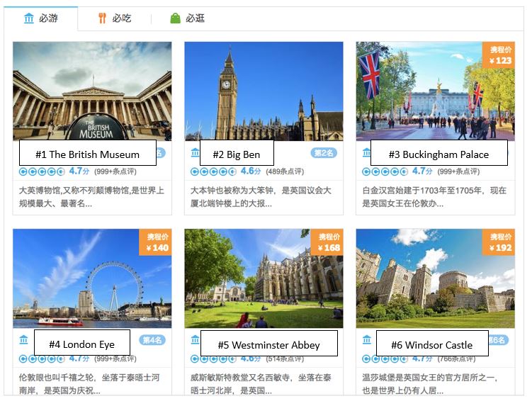Click the ¥168 price badge on Westminster Abbey
The height and width of the screenshot is (401, 532).
click(327, 242)
